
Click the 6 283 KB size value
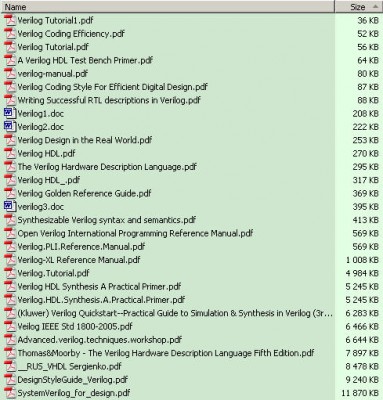362,313
